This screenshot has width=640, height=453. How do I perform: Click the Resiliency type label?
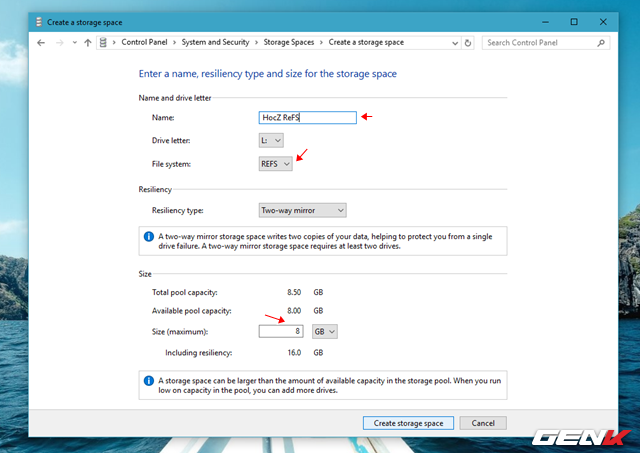178,211
